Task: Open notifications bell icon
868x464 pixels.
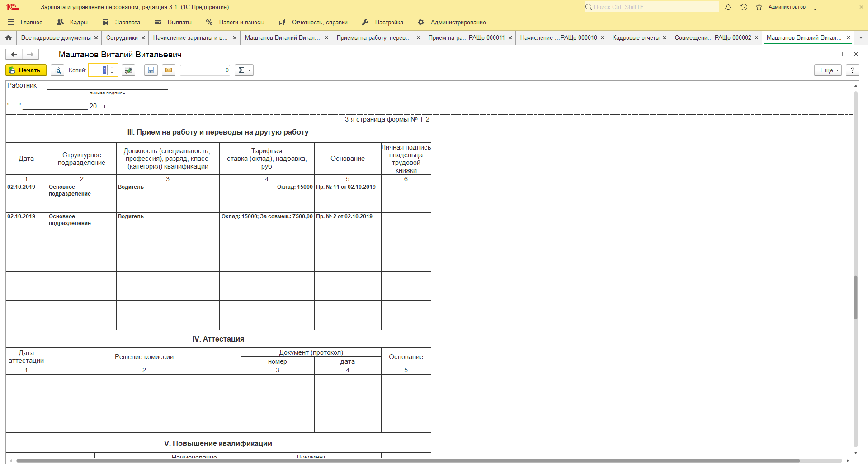Action: pyautogui.click(x=728, y=7)
